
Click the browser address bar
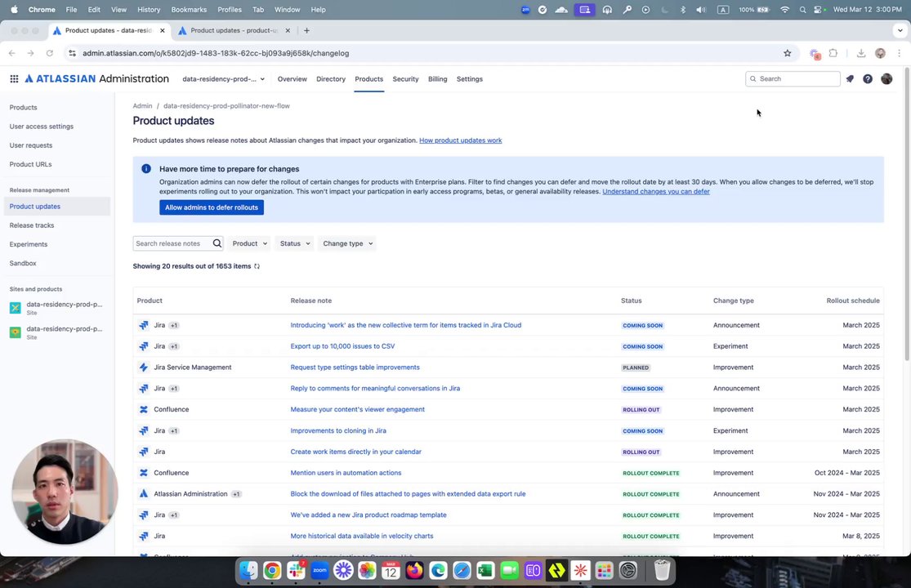(430, 53)
